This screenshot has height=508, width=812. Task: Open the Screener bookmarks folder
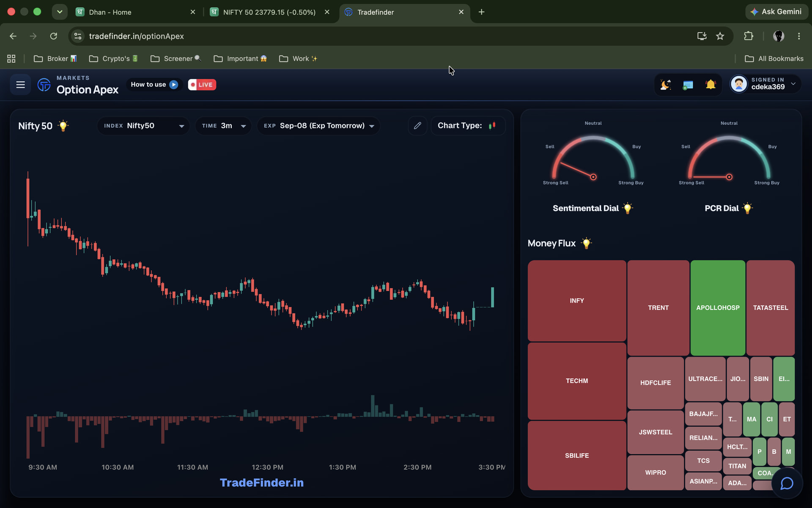[176, 58]
